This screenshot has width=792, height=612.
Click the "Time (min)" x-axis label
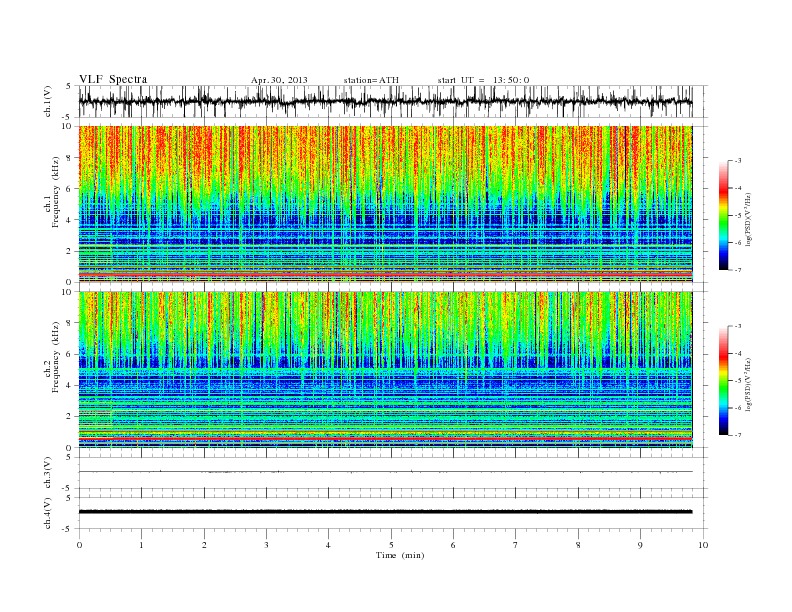[400, 555]
